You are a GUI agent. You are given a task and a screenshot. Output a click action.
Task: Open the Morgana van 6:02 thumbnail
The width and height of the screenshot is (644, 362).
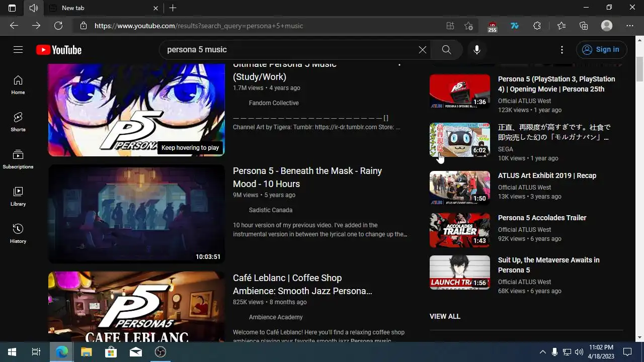[x=460, y=140]
